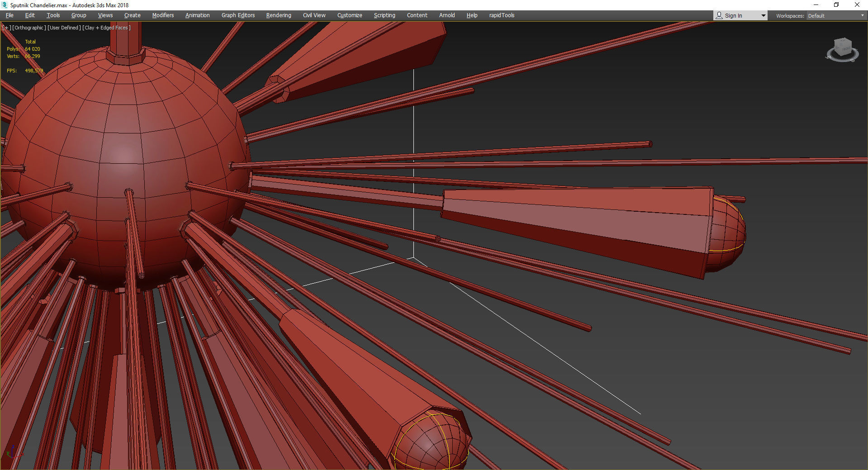Click the user profile icon beside Sign In
The height and width of the screenshot is (470, 868).
pos(719,15)
